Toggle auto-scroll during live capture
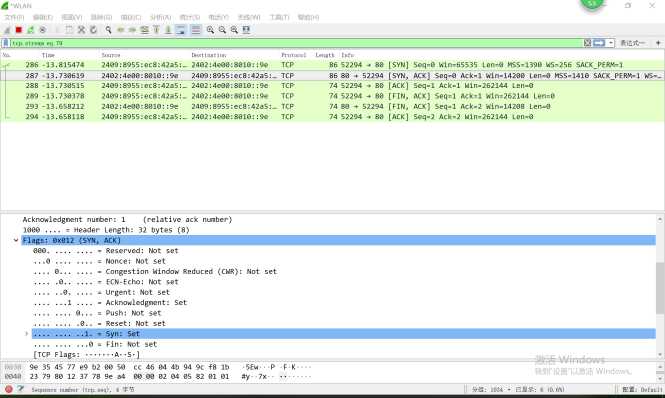Viewport: 665px width, 398px height. [x=181, y=30]
